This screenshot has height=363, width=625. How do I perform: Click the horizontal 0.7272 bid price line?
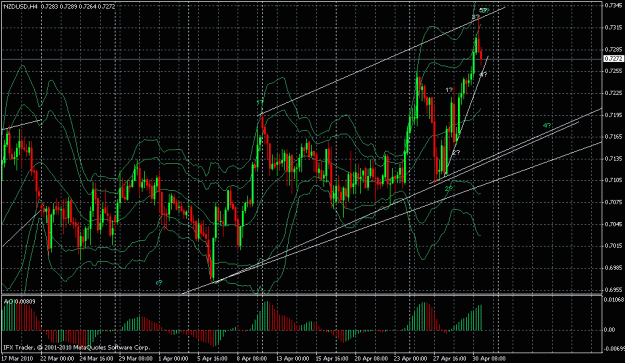tap(302, 59)
